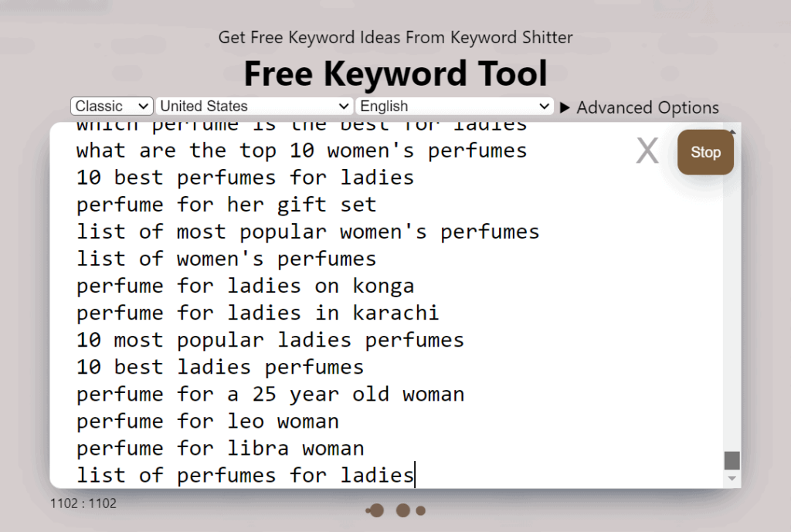Click the Keyword Shitter tagline text
The image size is (791, 532).
tap(395, 37)
